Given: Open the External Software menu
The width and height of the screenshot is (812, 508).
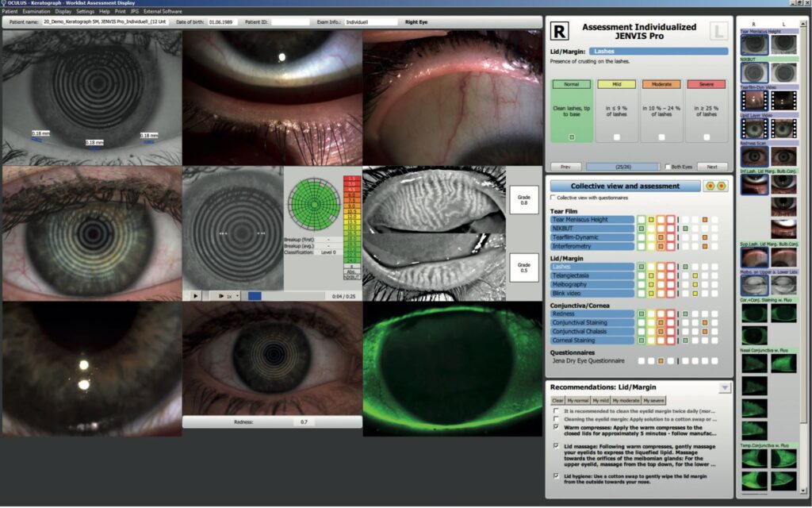Looking at the screenshot, I should pyautogui.click(x=163, y=11).
